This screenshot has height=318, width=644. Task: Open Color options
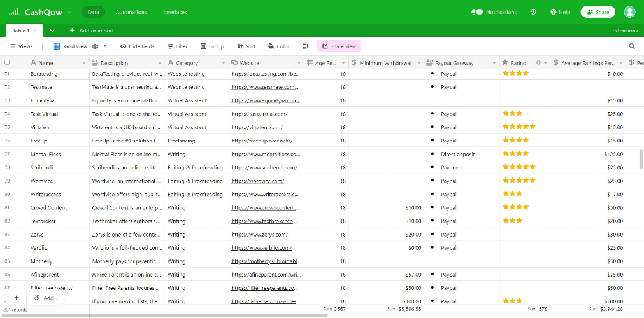point(278,46)
